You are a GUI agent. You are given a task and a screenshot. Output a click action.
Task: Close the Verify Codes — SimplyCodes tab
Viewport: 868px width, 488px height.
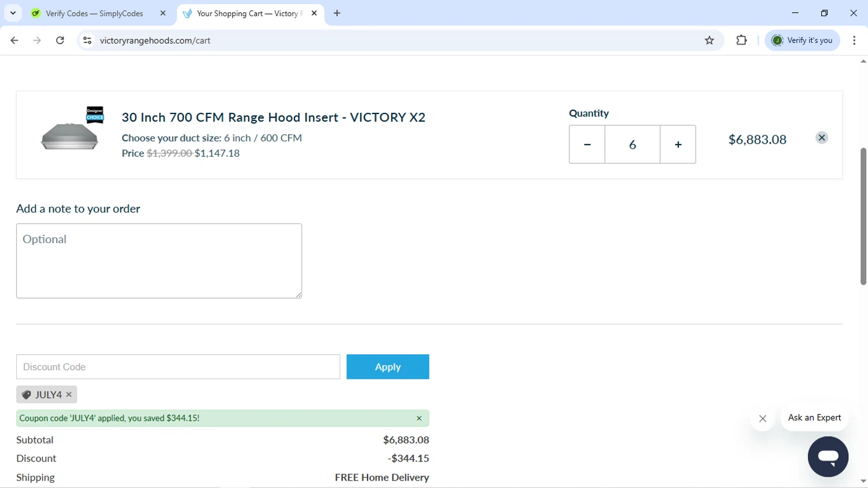coord(163,13)
